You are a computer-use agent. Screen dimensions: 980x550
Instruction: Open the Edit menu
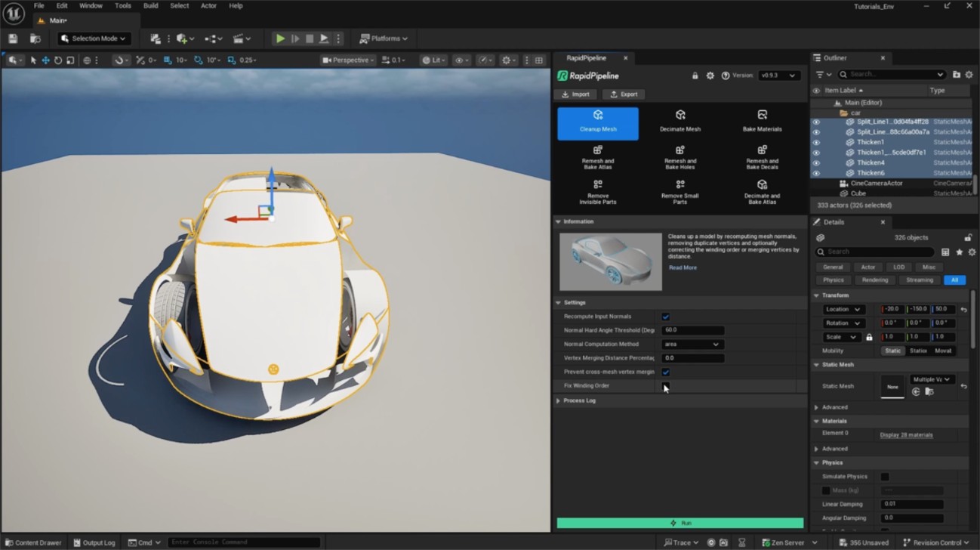click(62, 5)
